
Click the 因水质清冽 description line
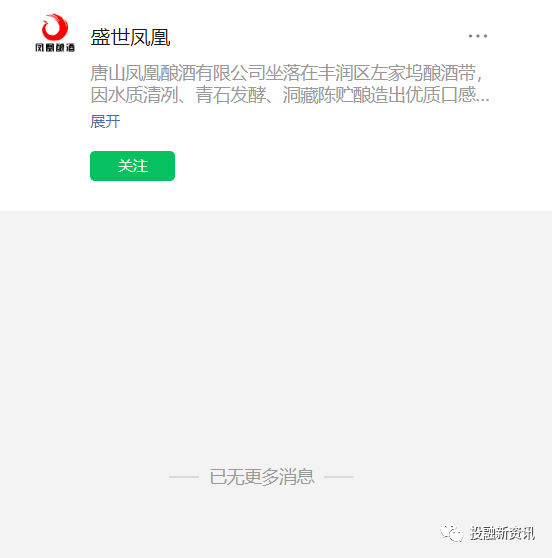coord(289,95)
